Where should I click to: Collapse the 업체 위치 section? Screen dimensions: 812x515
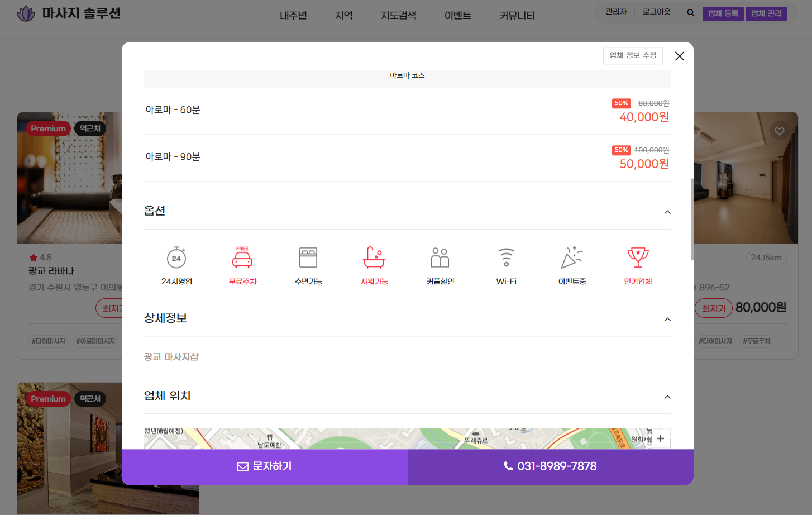pyautogui.click(x=667, y=397)
